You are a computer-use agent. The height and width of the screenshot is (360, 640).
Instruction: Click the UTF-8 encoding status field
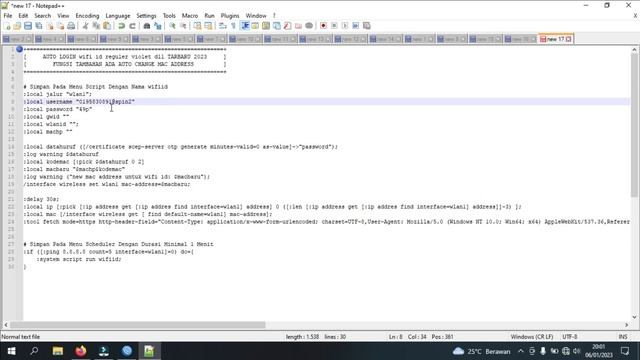570,337
